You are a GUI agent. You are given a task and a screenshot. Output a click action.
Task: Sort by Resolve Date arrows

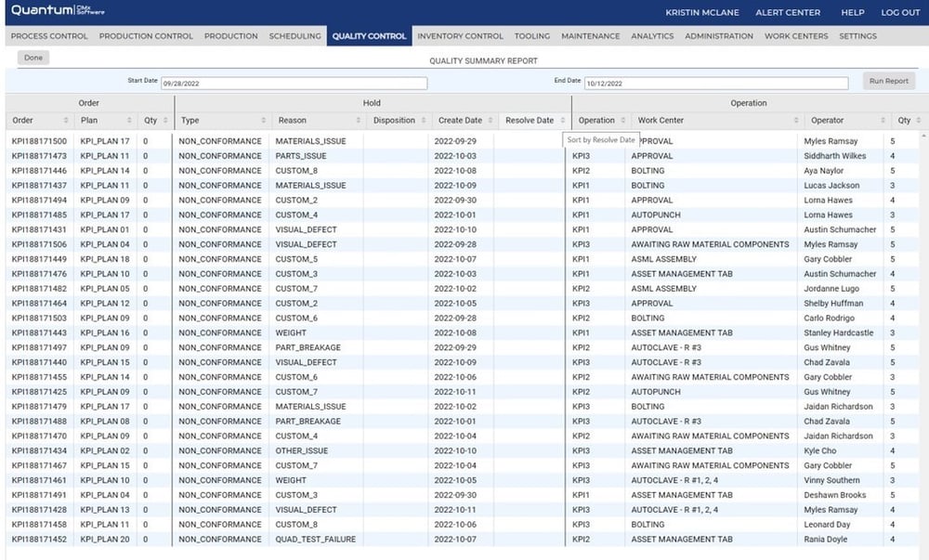click(x=561, y=121)
